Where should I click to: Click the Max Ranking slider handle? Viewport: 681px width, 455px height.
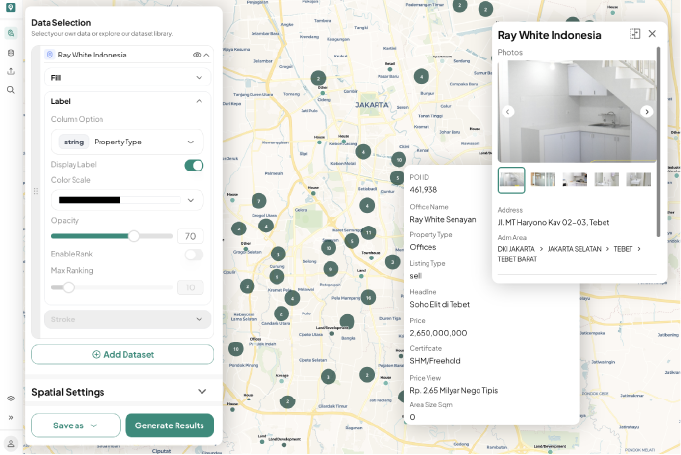pyautogui.click(x=69, y=287)
